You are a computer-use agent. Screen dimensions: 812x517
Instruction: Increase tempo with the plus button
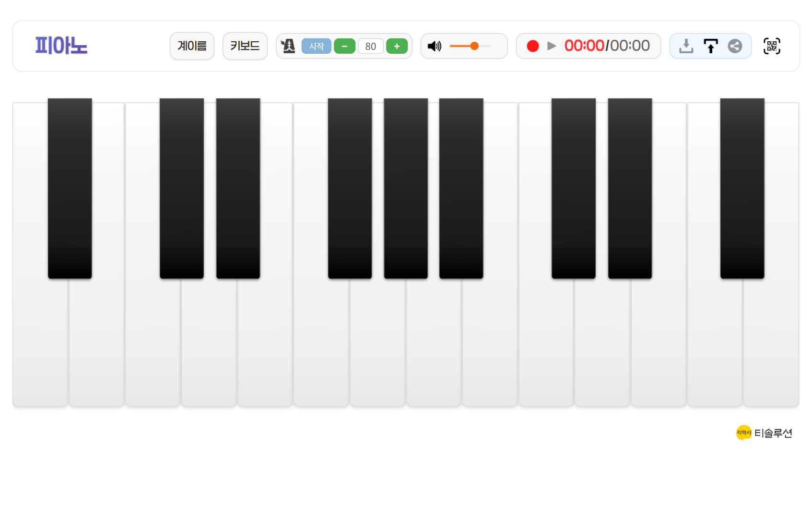tap(397, 46)
